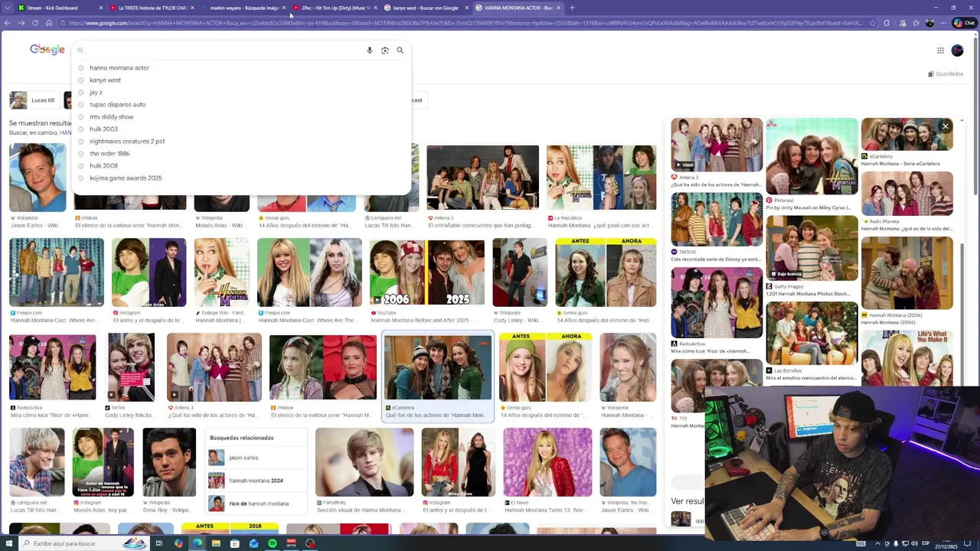This screenshot has width=980, height=551.
Task: Open the Antena 3 video thumbnail in panel
Action: [x=717, y=145]
